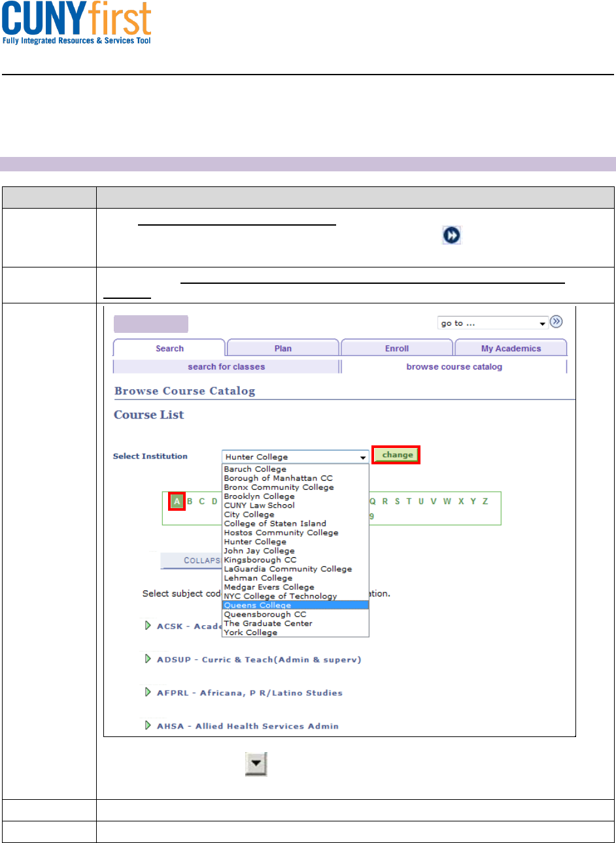Select letter Y in the alphabet filter
Viewport: 616px width, 843px height.
click(473, 502)
